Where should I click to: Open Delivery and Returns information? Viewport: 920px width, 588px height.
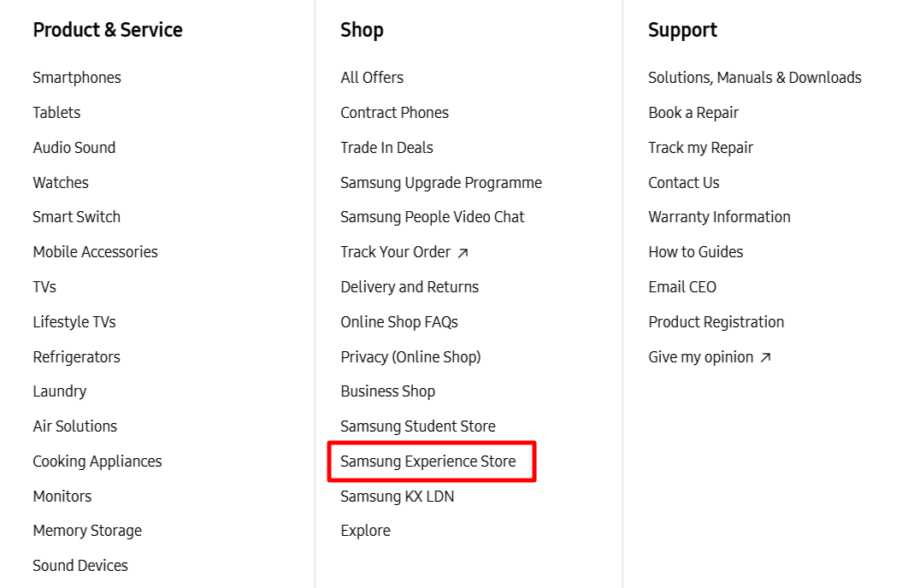tap(409, 286)
